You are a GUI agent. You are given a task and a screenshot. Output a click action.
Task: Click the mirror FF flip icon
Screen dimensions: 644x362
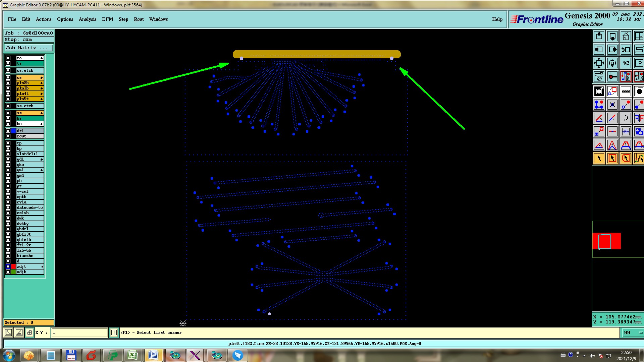(x=639, y=118)
